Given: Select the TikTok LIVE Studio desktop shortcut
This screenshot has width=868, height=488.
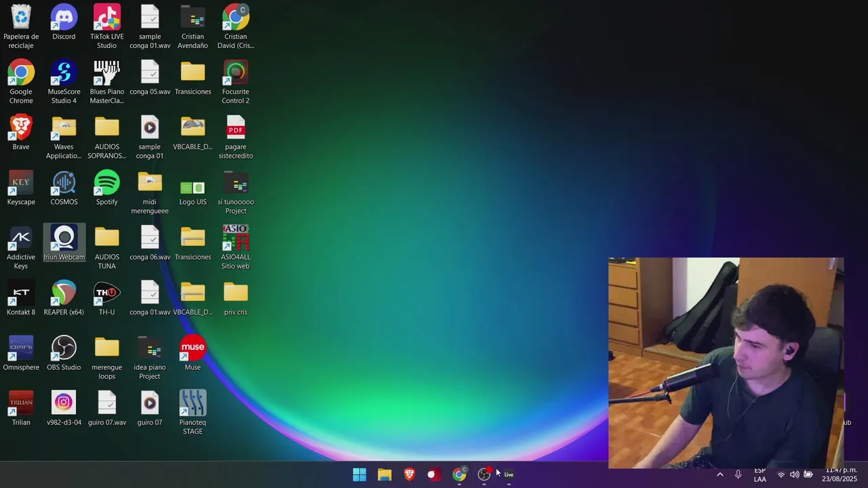Looking at the screenshot, I should pyautogui.click(x=106, y=27).
